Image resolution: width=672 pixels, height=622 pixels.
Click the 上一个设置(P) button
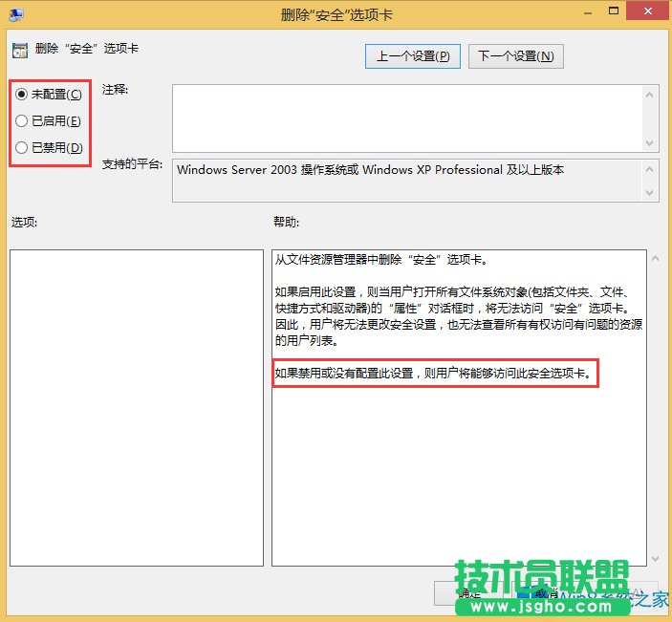coord(413,56)
